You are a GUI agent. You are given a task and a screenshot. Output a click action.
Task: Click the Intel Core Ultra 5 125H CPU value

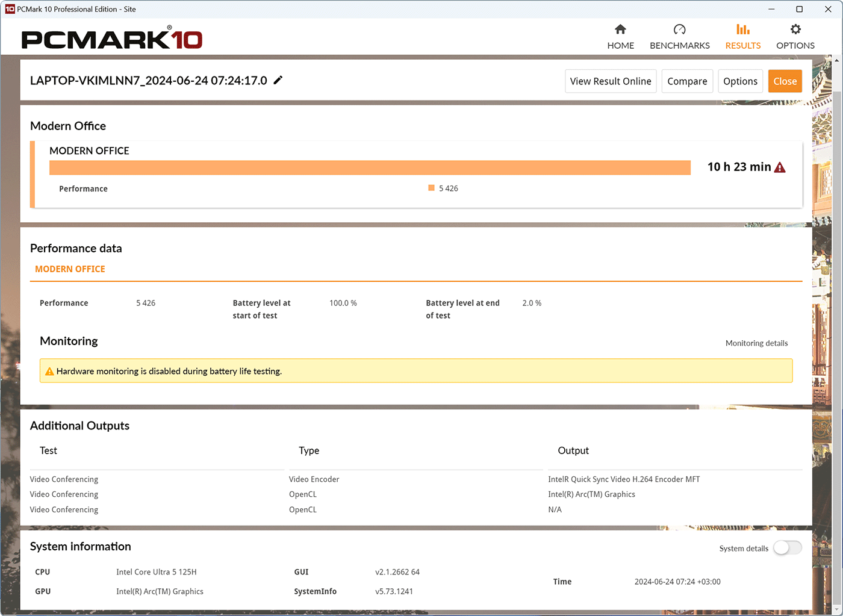click(x=157, y=572)
